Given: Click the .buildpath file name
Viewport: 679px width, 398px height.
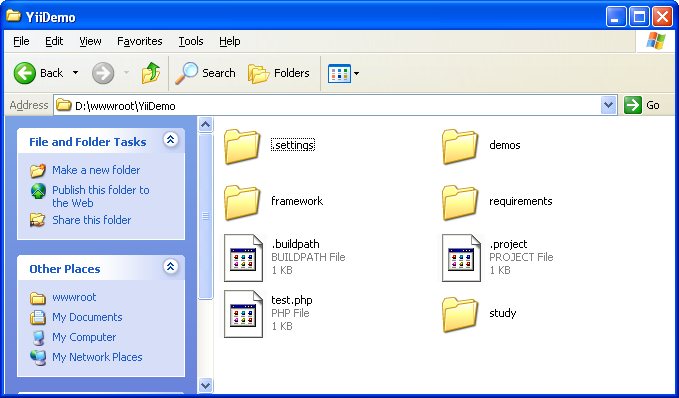Looking at the screenshot, I should pyautogui.click(x=295, y=244).
